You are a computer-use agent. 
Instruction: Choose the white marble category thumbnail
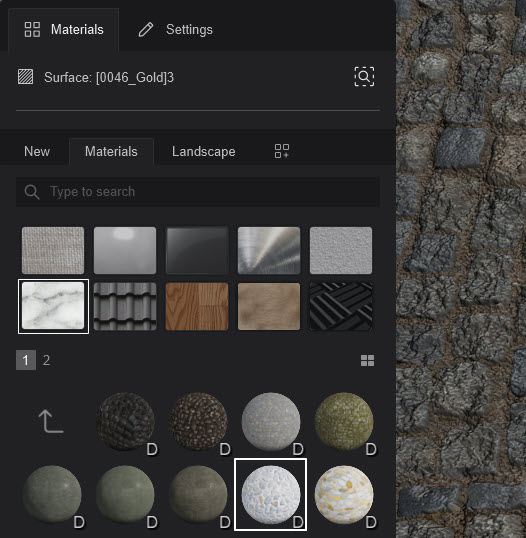click(x=53, y=306)
